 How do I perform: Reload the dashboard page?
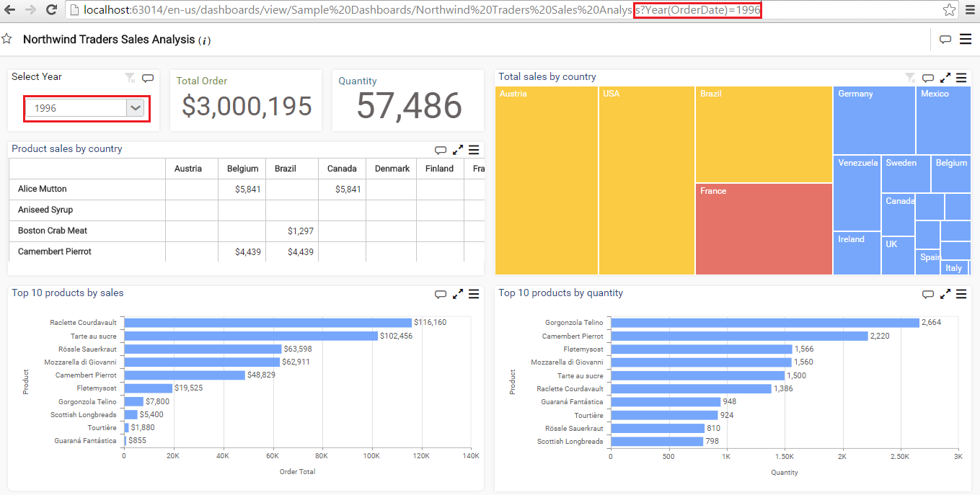pos(51,10)
